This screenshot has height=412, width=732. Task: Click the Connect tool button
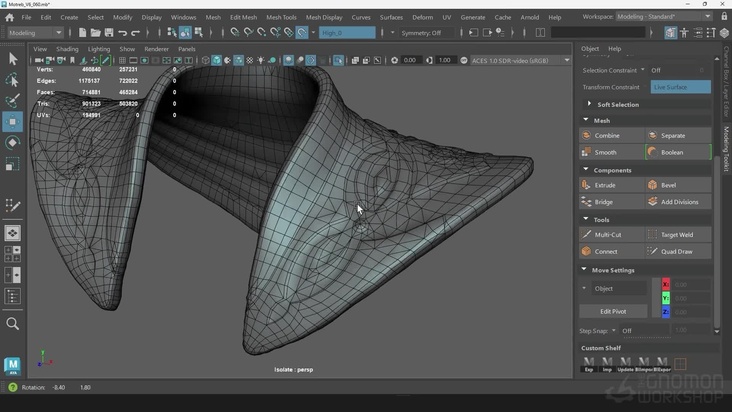point(612,251)
